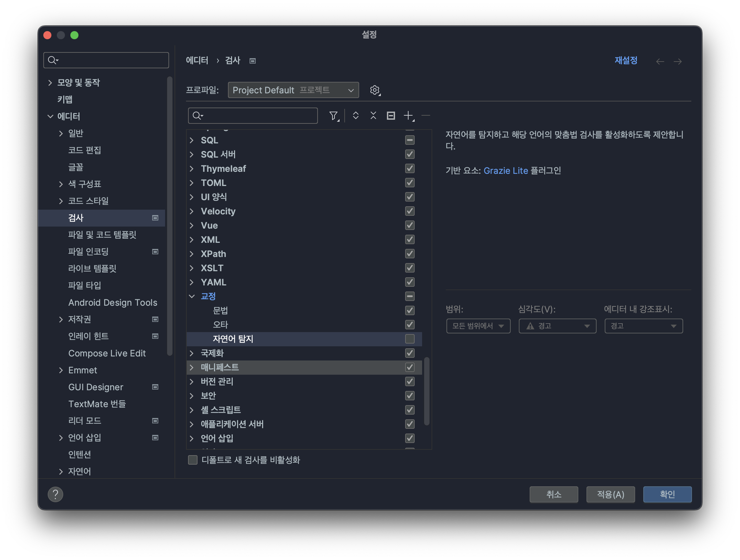Open the Project Default 프로젝트 profile dropdown
Screen dimensions: 740x560
(x=292, y=90)
